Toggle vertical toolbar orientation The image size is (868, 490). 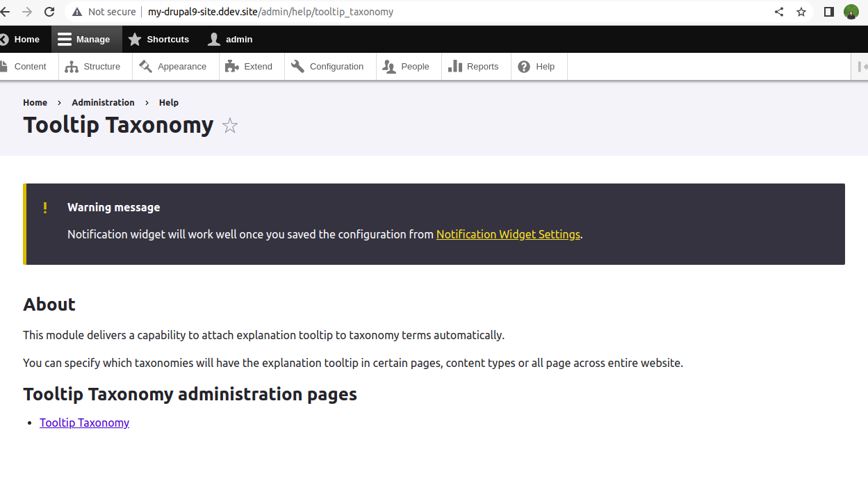pyautogui.click(x=862, y=66)
